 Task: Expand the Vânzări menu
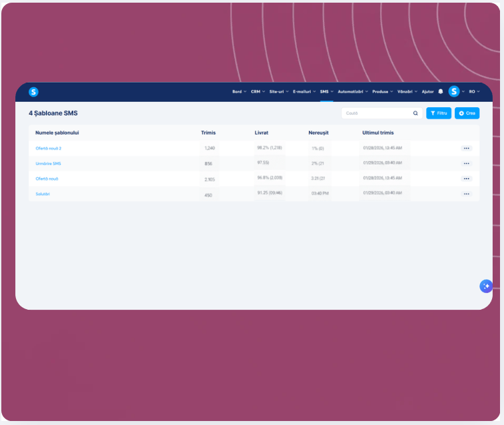point(407,92)
